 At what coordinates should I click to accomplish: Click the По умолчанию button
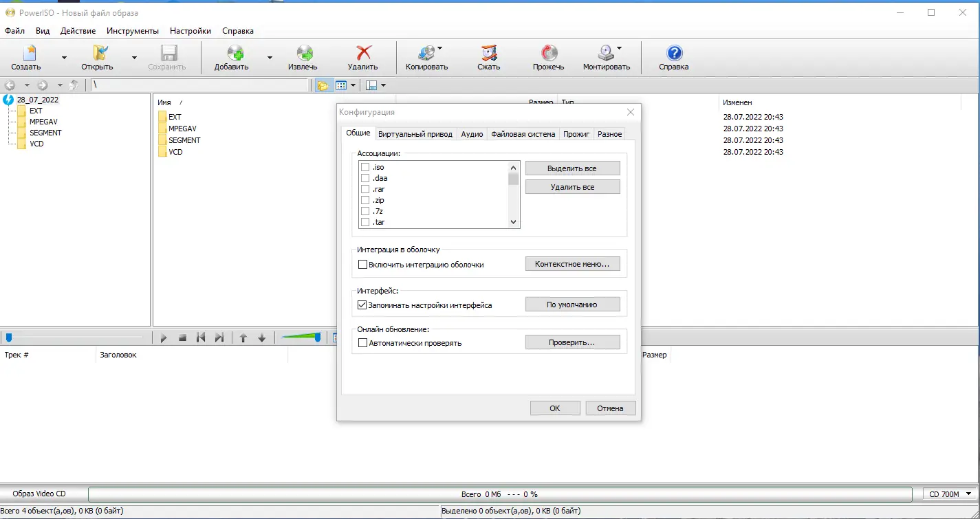click(x=572, y=305)
